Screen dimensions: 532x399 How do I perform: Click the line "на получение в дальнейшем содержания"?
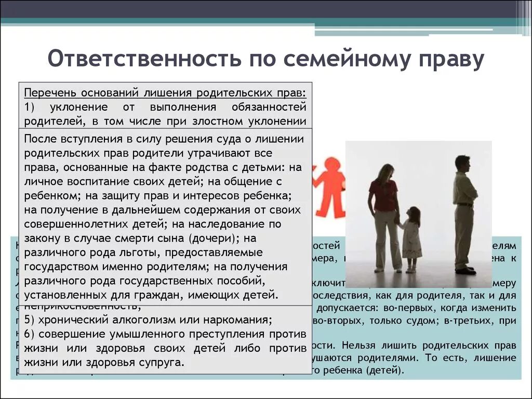point(163,210)
